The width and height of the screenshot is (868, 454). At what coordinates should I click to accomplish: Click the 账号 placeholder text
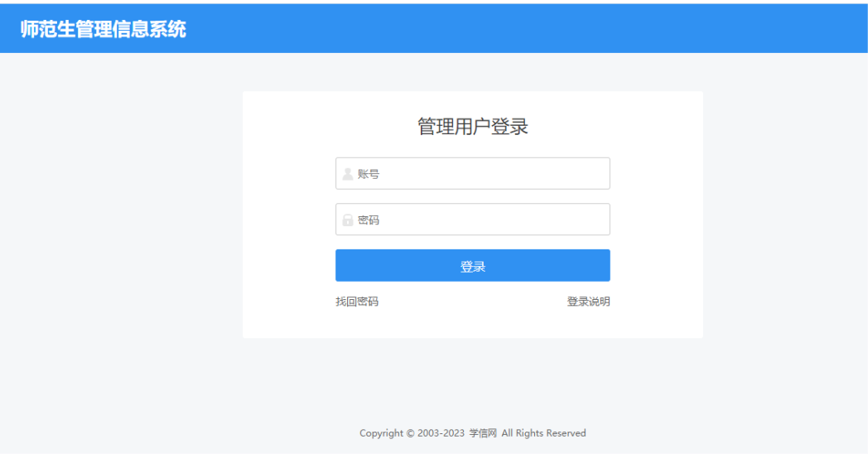pos(369,174)
